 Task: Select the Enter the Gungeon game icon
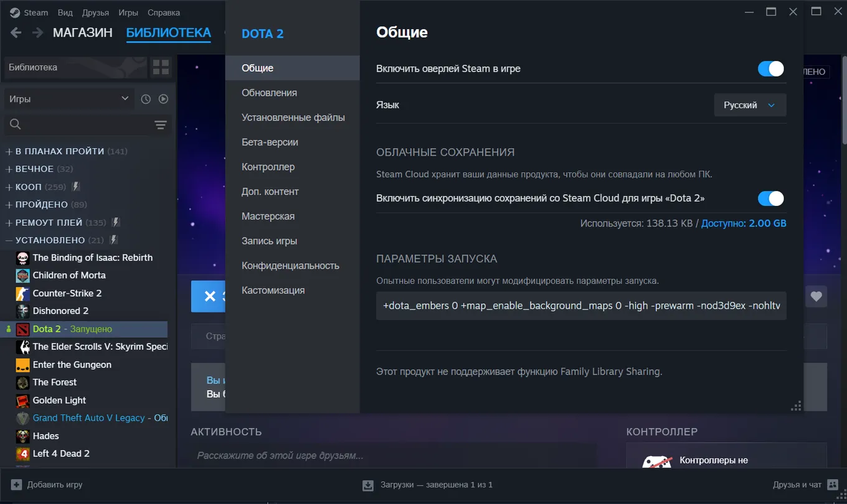click(x=23, y=365)
